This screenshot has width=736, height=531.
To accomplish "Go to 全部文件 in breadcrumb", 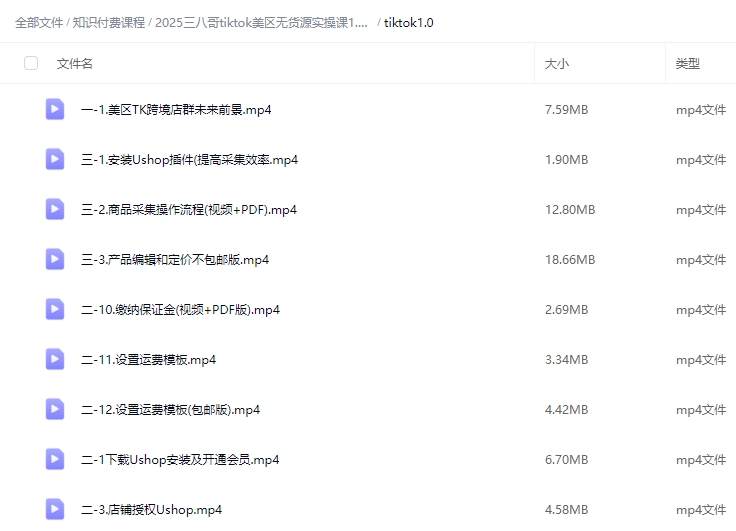I will pyautogui.click(x=39, y=23).
